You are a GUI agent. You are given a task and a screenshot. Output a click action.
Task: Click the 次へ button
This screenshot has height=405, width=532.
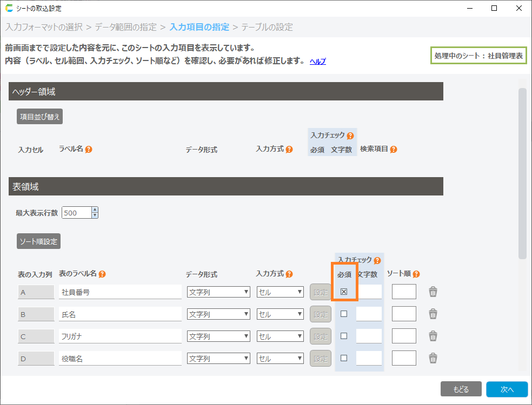[x=506, y=389]
